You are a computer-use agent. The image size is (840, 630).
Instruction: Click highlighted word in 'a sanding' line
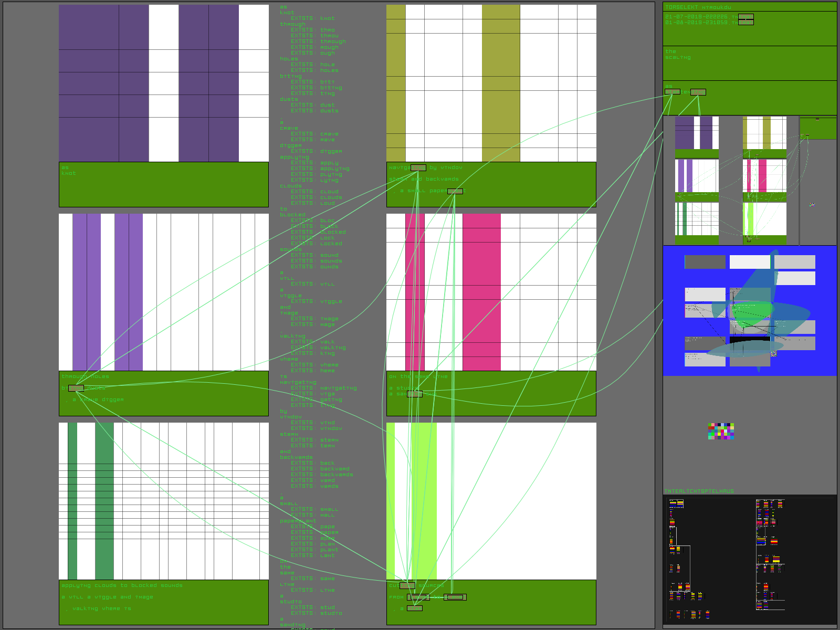414,394
